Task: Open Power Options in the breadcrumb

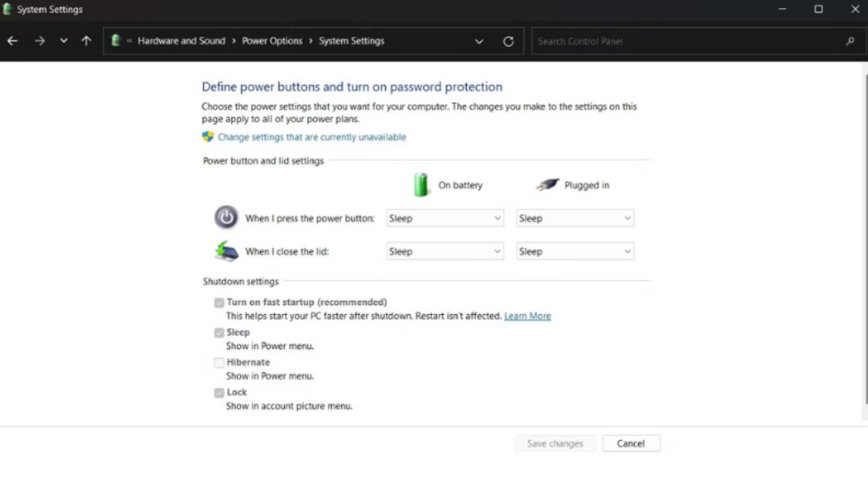Action: click(272, 41)
